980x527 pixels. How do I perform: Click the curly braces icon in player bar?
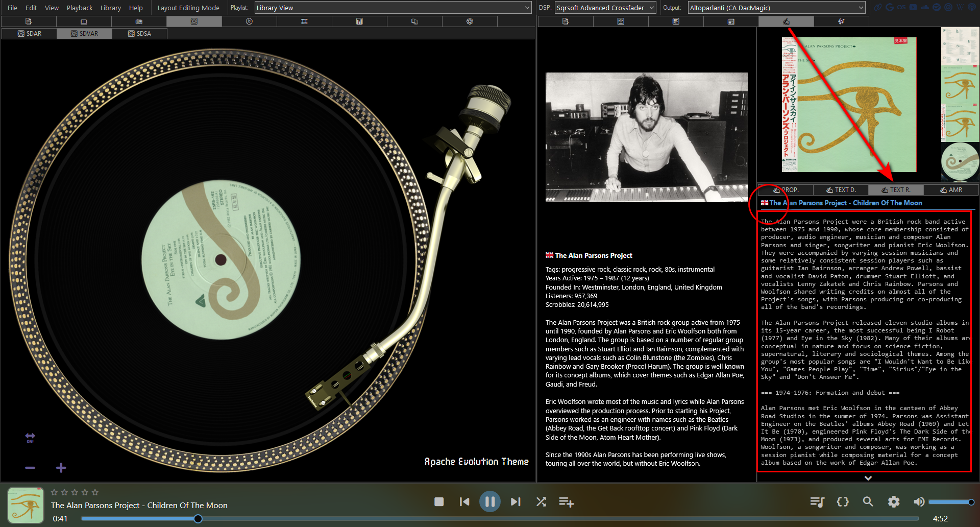point(843,502)
